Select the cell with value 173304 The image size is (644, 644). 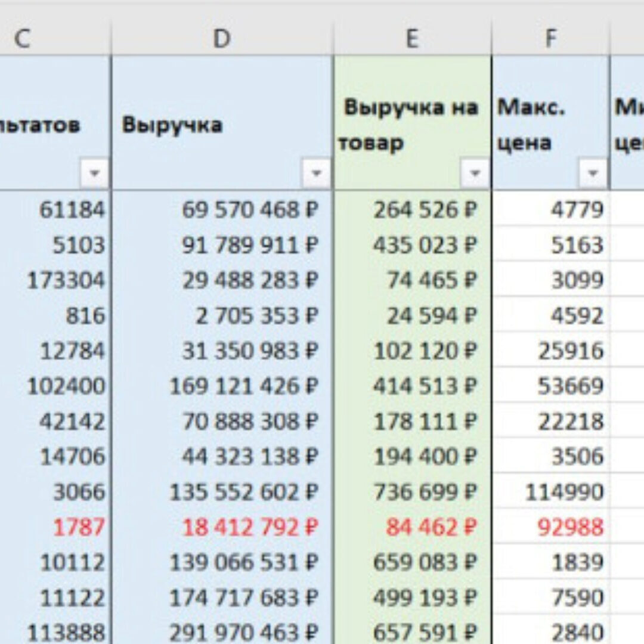(x=66, y=280)
